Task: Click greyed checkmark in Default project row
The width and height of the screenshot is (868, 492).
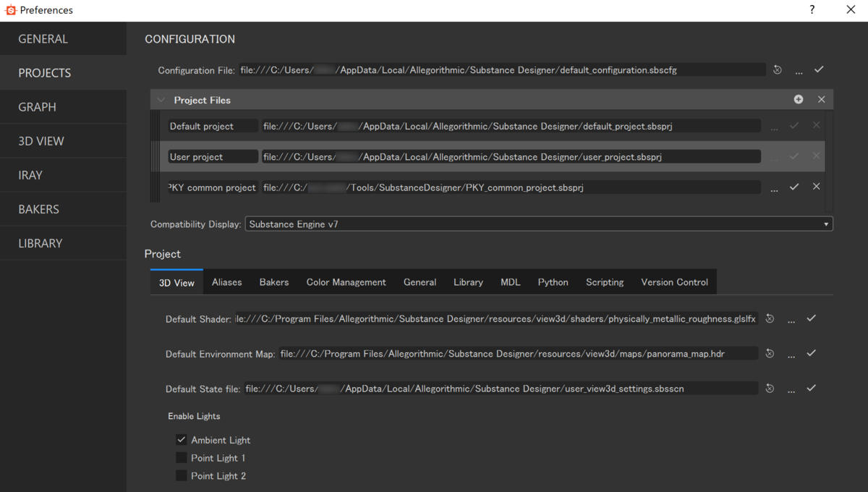Action: tap(794, 126)
